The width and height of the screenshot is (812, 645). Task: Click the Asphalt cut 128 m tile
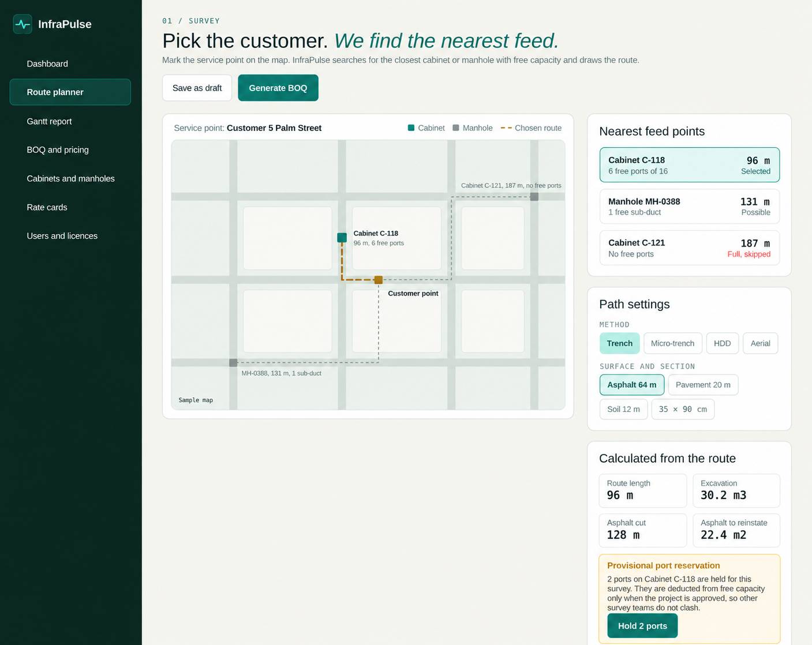click(643, 530)
